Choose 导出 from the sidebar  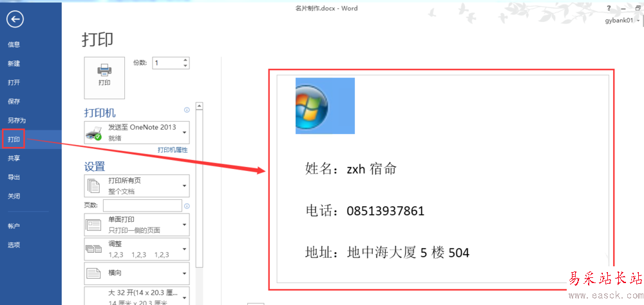[14, 177]
